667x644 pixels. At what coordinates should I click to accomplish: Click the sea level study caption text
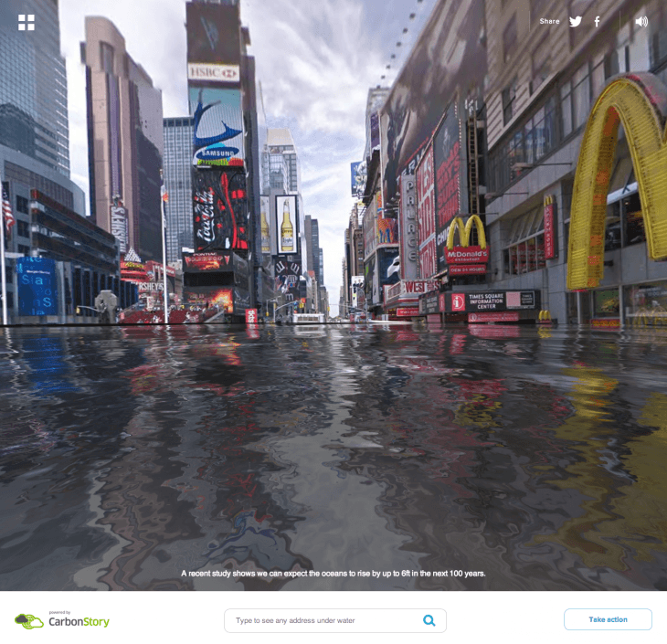tap(333, 574)
